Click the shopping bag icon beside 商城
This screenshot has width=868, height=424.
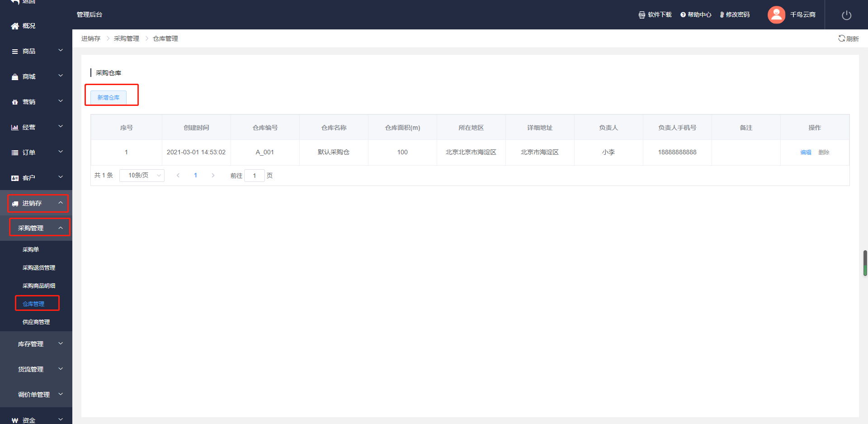pyautogui.click(x=15, y=77)
